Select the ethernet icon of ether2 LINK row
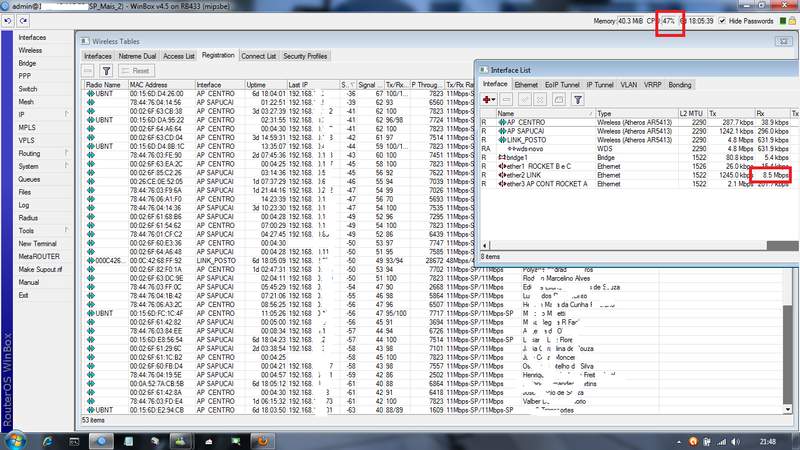This screenshot has height=450, width=800. pyautogui.click(x=503, y=175)
